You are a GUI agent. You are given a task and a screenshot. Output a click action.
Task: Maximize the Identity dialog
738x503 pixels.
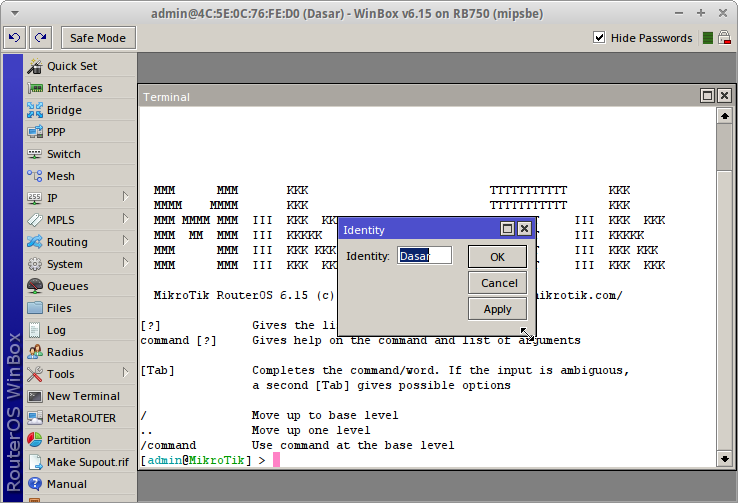coord(507,229)
